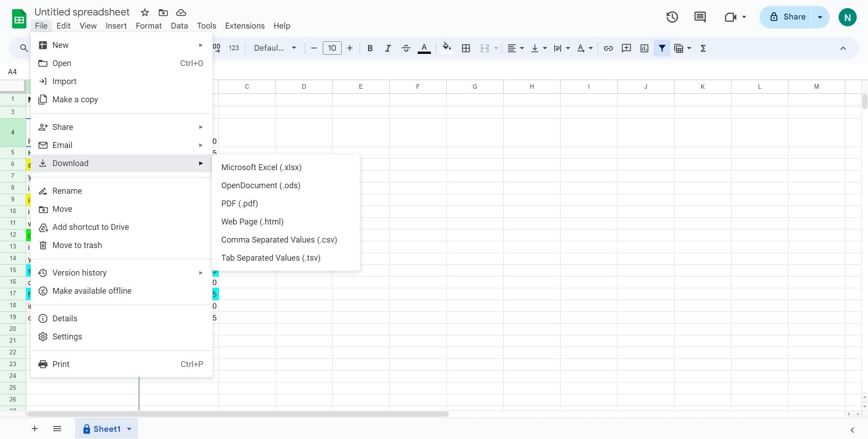Click the borders icon in toolbar
This screenshot has height=439, width=868.
tap(466, 48)
